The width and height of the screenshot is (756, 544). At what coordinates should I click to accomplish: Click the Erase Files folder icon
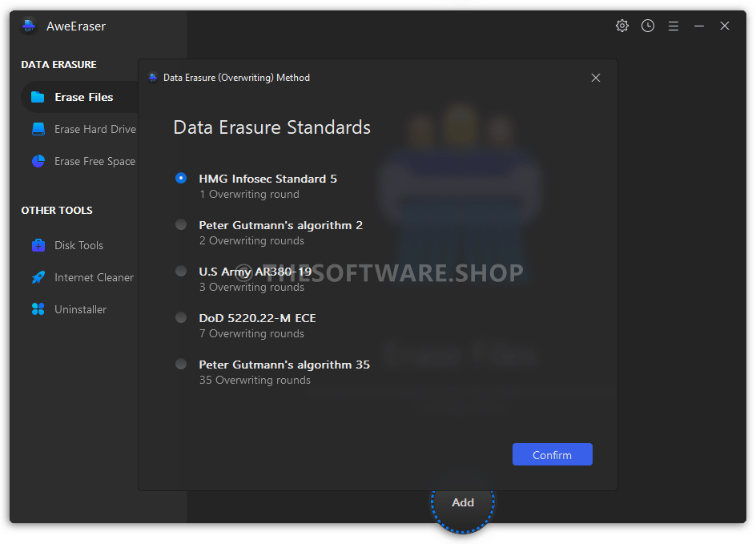point(38,97)
